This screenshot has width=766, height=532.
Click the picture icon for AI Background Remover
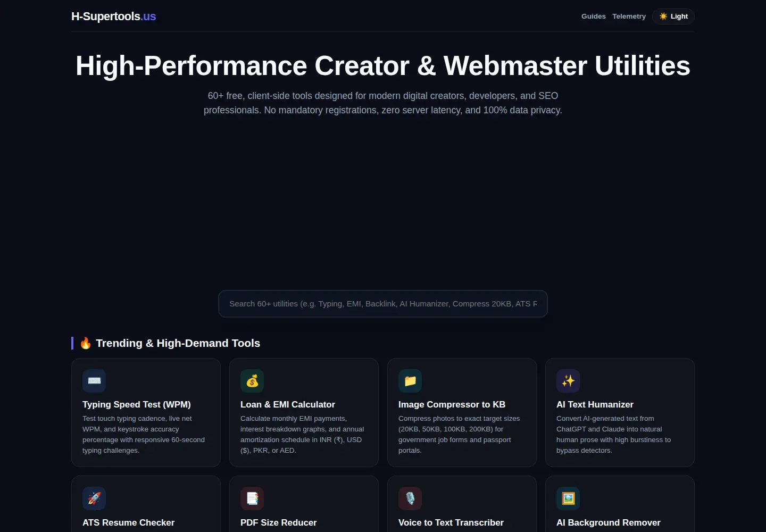click(568, 498)
